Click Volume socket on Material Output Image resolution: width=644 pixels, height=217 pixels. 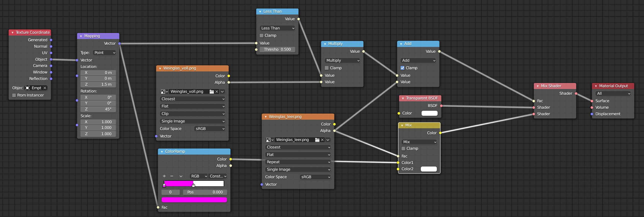pyautogui.click(x=592, y=107)
